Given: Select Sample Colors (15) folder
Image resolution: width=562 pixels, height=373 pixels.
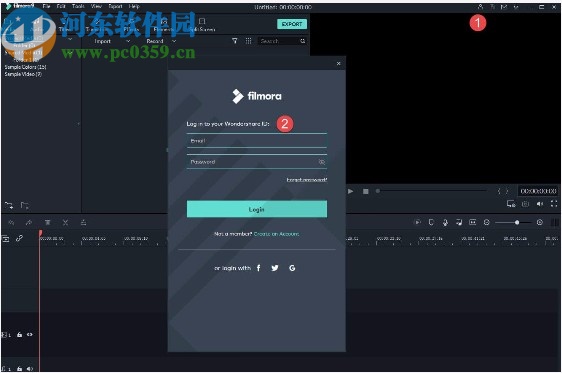Looking at the screenshot, I should click(25, 67).
